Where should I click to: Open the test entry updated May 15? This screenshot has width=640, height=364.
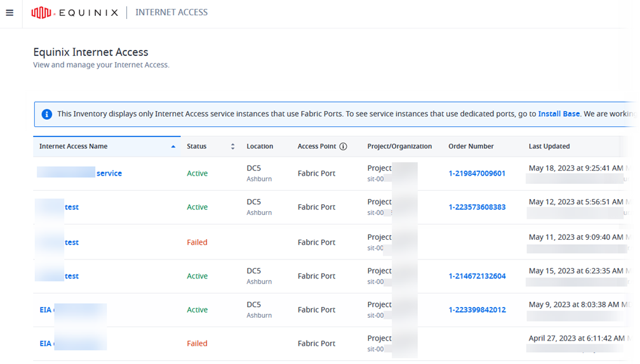[x=71, y=276]
